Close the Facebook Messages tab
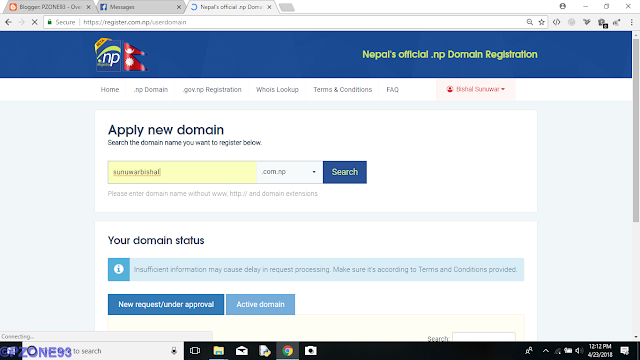The image size is (640, 360). tap(179, 7)
